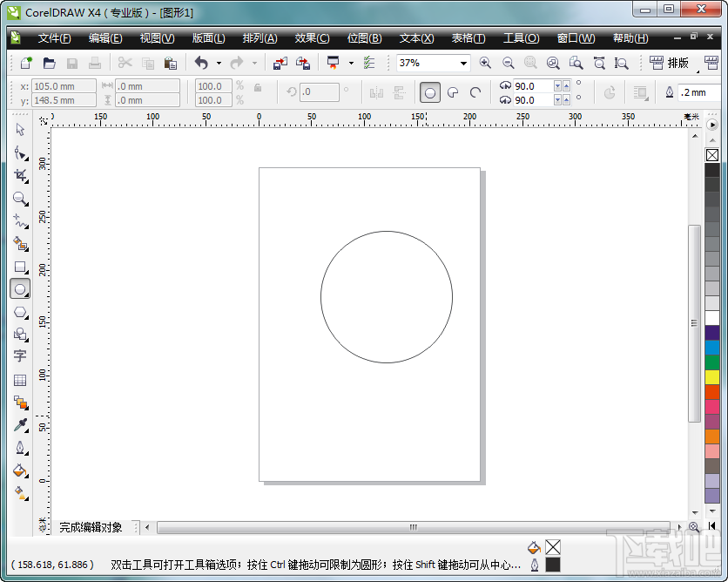
Task: Switch shape to Arc mode
Action: tap(475, 92)
